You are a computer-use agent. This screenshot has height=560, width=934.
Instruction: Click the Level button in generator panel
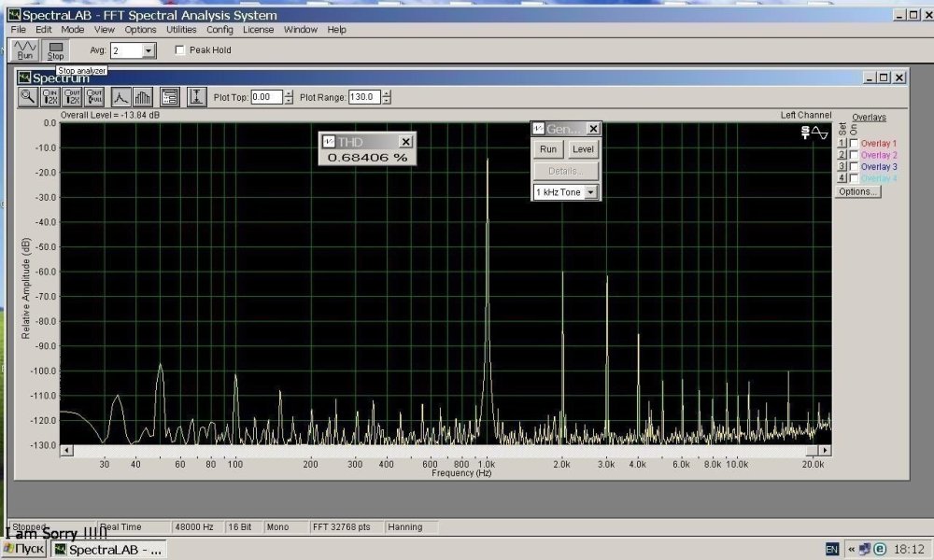[x=582, y=149]
